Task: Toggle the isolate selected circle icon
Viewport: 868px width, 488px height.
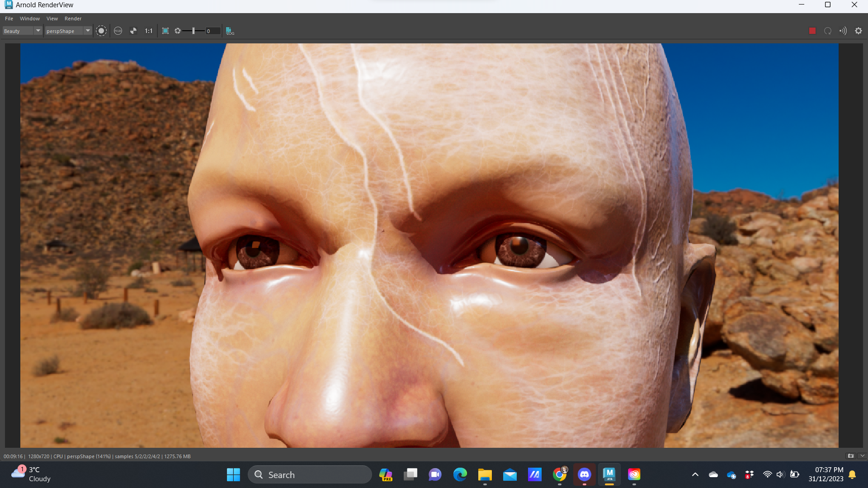Action: click(x=101, y=31)
